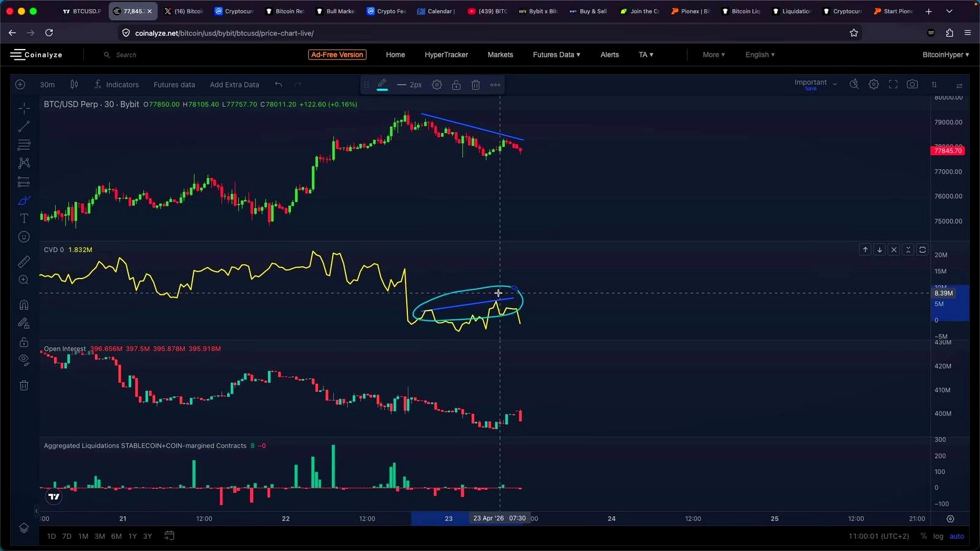
Task: Set the date range to 1M
Action: (83, 536)
